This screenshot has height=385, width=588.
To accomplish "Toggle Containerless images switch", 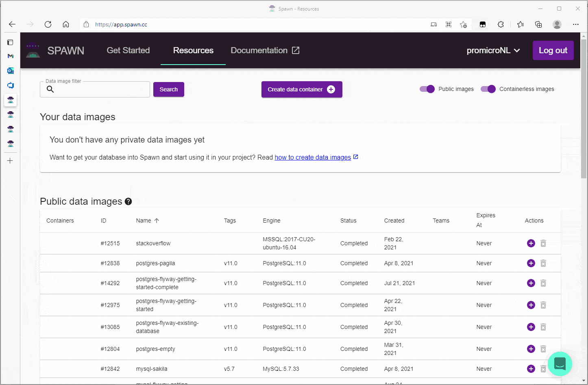I will coord(488,89).
